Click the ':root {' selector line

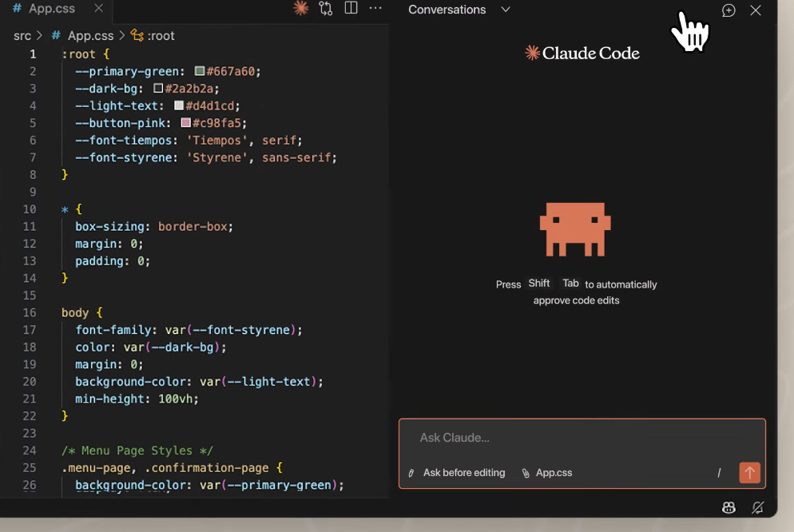tap(85, 54)
